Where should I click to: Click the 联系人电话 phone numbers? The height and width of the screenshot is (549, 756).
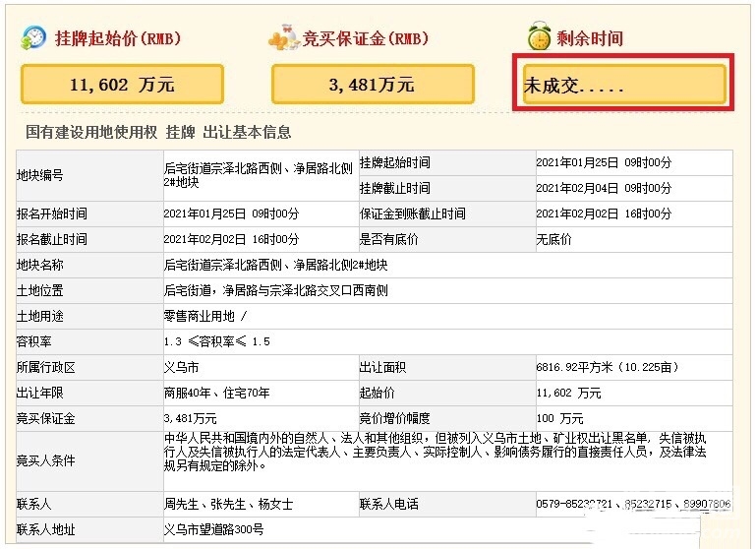coord(633,505)
